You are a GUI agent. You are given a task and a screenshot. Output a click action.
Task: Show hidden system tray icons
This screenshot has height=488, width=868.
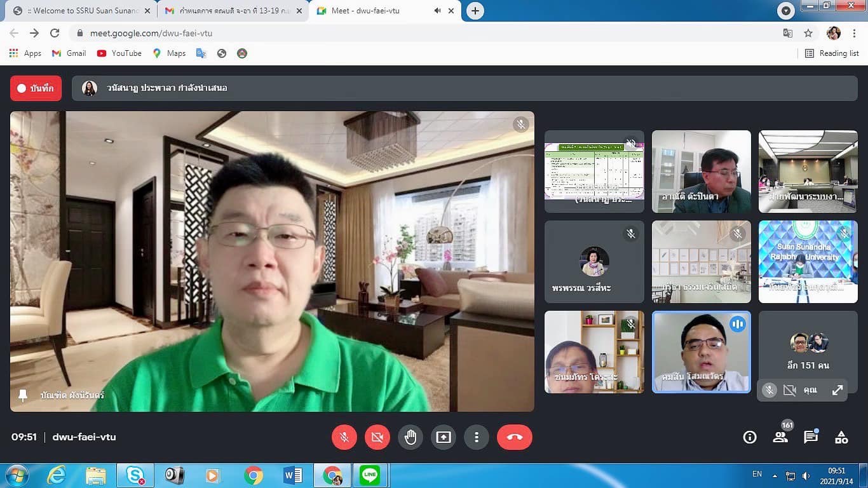(775, 475)
